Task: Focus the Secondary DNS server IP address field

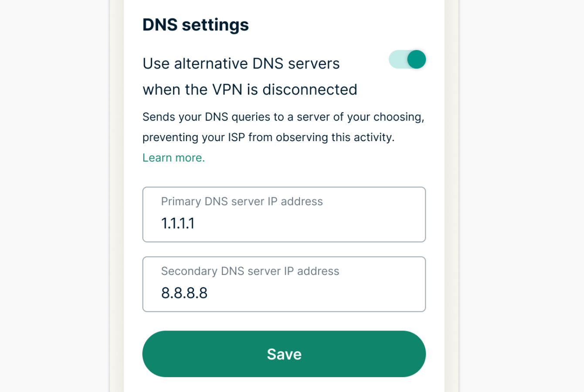Action: [284, 284]
